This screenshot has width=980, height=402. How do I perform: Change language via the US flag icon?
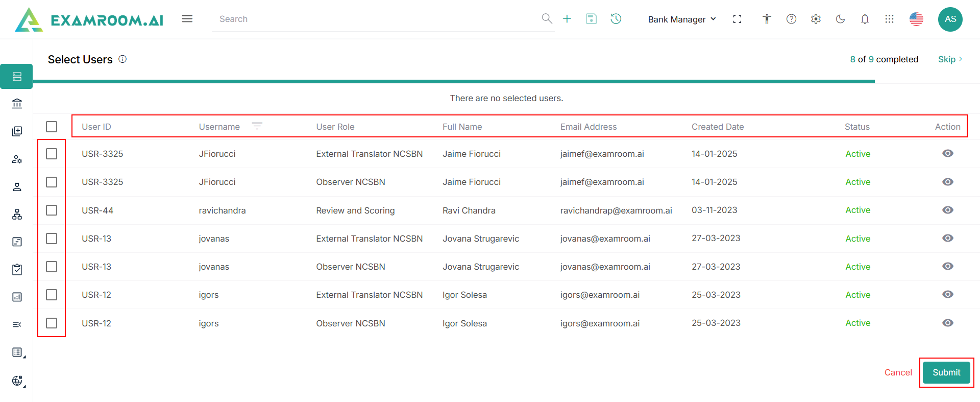pos(916,19)
